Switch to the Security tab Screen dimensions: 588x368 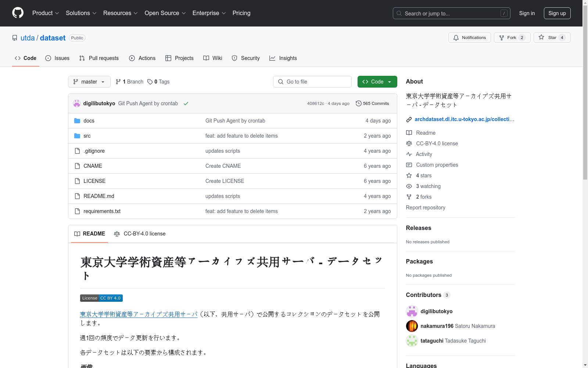click(245, 58)
